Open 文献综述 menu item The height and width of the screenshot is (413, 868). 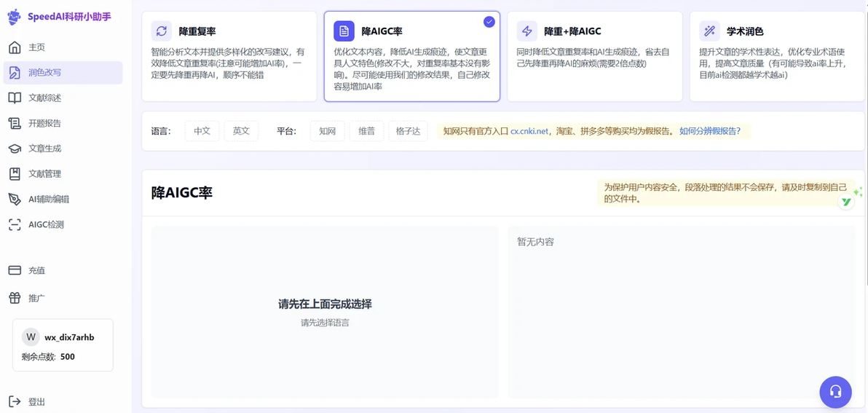tap(63, 98)
